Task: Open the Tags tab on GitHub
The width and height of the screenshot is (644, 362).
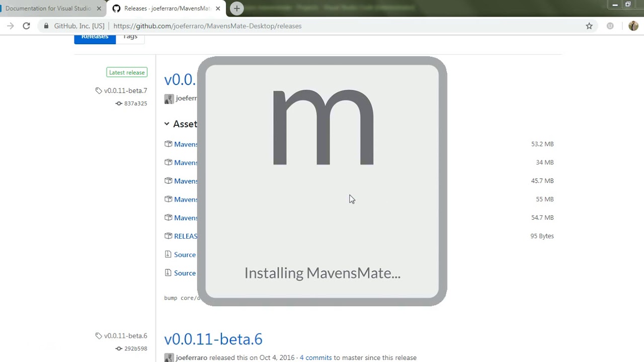Action: tap(130, 39)
